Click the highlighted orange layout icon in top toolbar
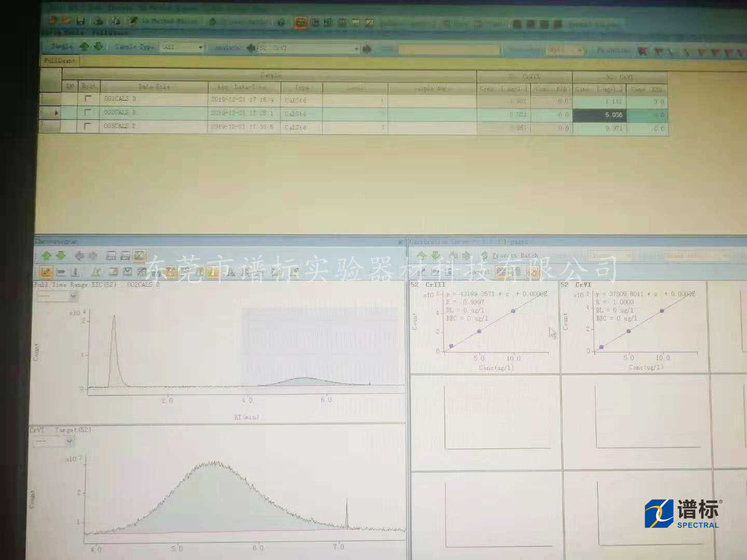The width and height of the screenshot is (747, 560). click(x=300, y=22)
